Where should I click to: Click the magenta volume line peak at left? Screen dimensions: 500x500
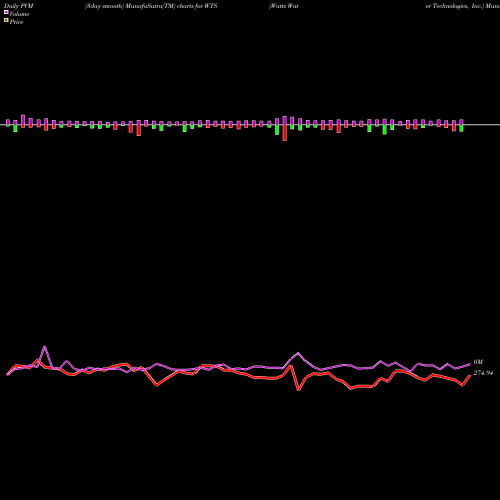[45, 347]
